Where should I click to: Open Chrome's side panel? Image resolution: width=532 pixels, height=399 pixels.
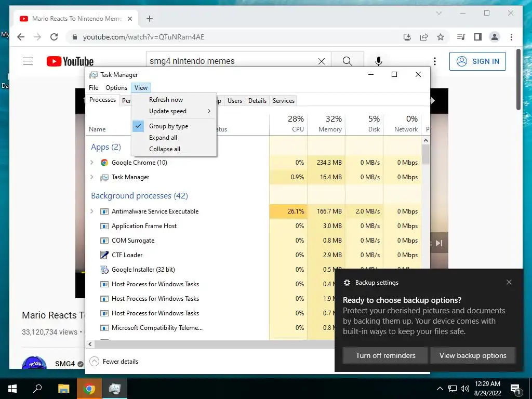[478, 37]
